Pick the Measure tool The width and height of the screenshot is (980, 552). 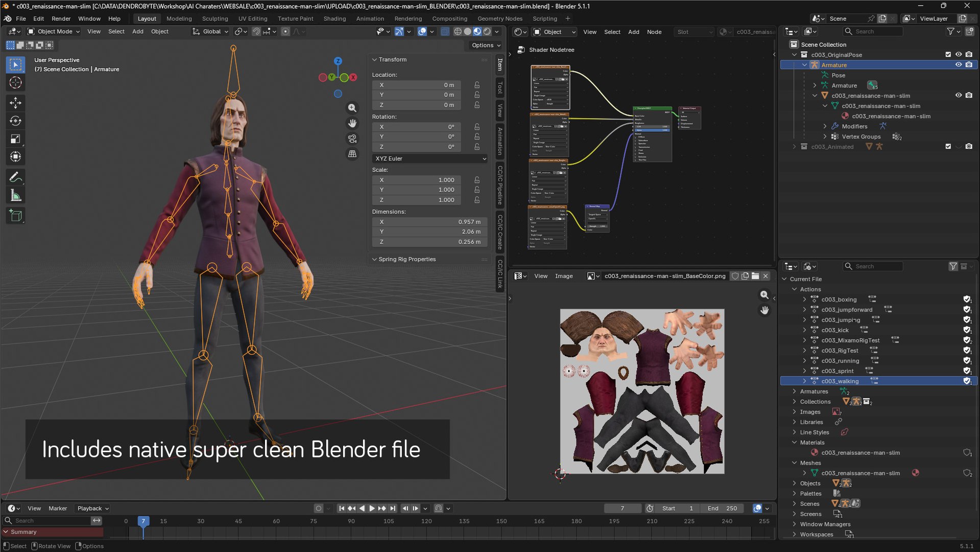click(15, 195)
